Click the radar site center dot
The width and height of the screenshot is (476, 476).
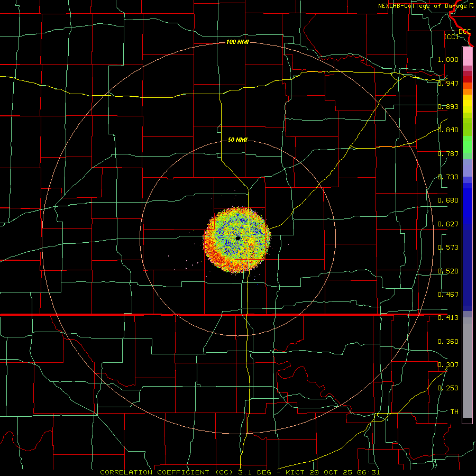pyautogui.click(x=237, y=239)
